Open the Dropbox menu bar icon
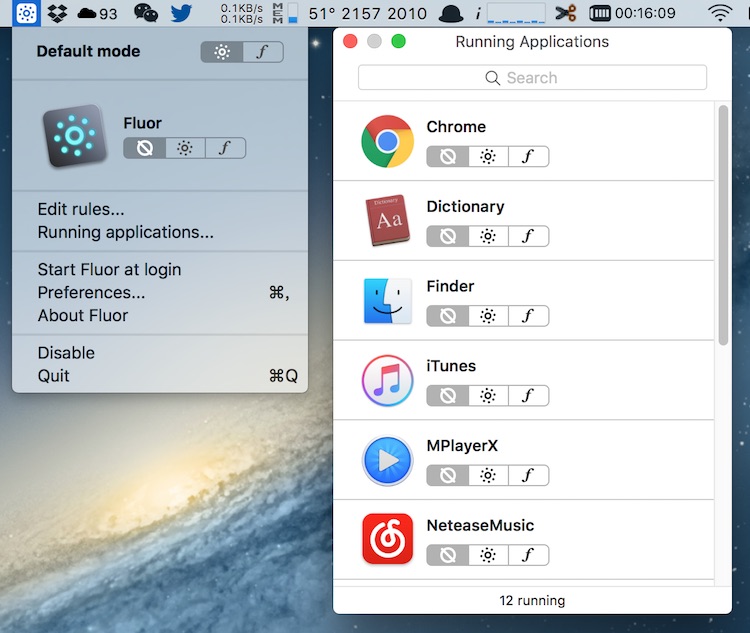 point(57,13)
